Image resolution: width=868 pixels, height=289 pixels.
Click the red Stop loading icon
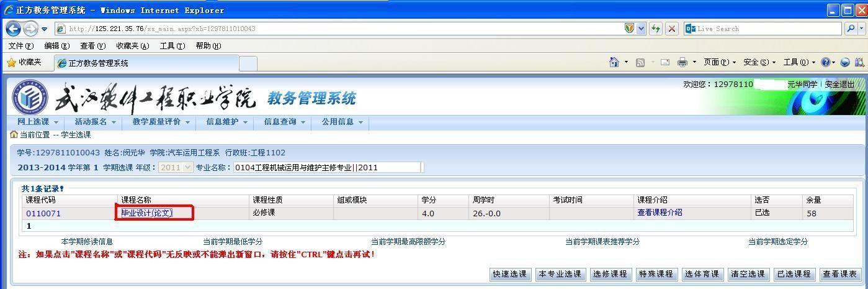coord(671,29)
